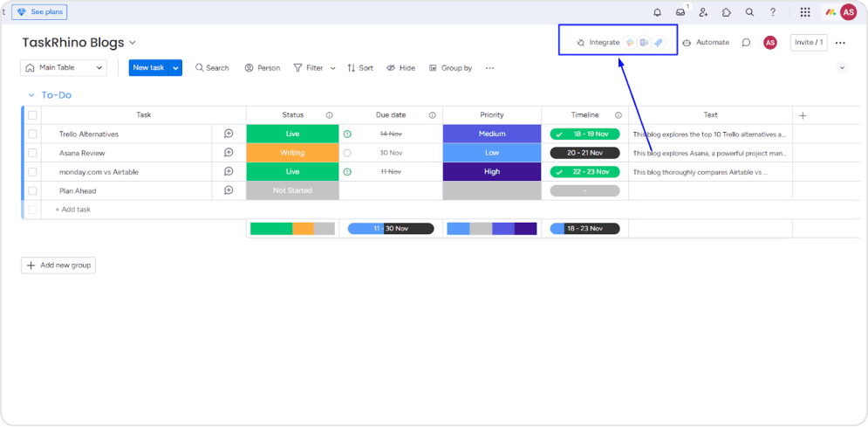Open the Group by option
Viewport: 868px width, 427px height.
(x=451, y=68)
